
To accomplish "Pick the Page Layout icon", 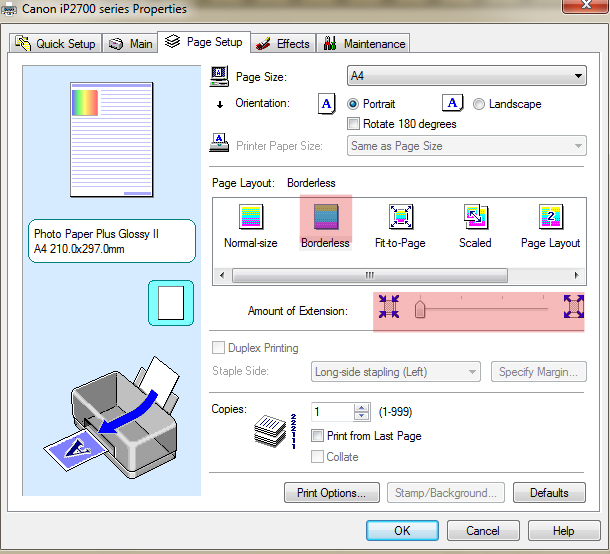I will [x=550, y=216].
